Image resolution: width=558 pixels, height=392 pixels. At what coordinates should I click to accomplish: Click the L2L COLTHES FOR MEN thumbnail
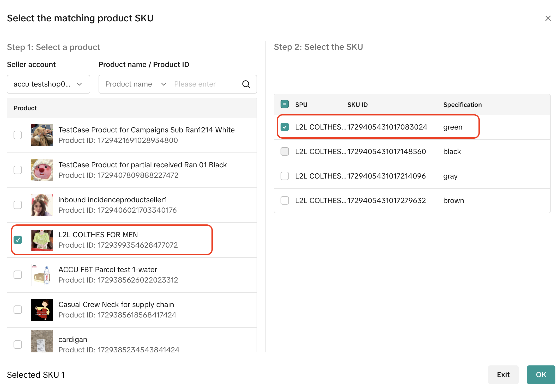[42, 240]
